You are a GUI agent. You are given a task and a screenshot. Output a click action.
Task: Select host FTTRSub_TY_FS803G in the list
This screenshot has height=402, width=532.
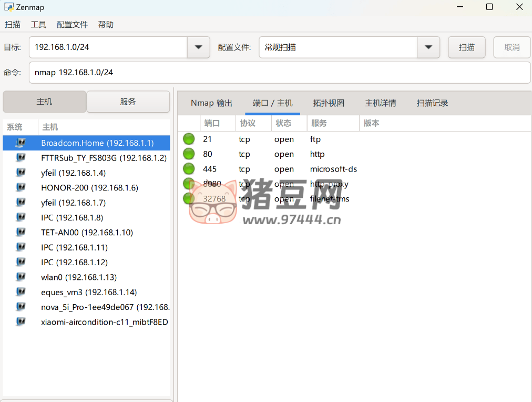104,158
